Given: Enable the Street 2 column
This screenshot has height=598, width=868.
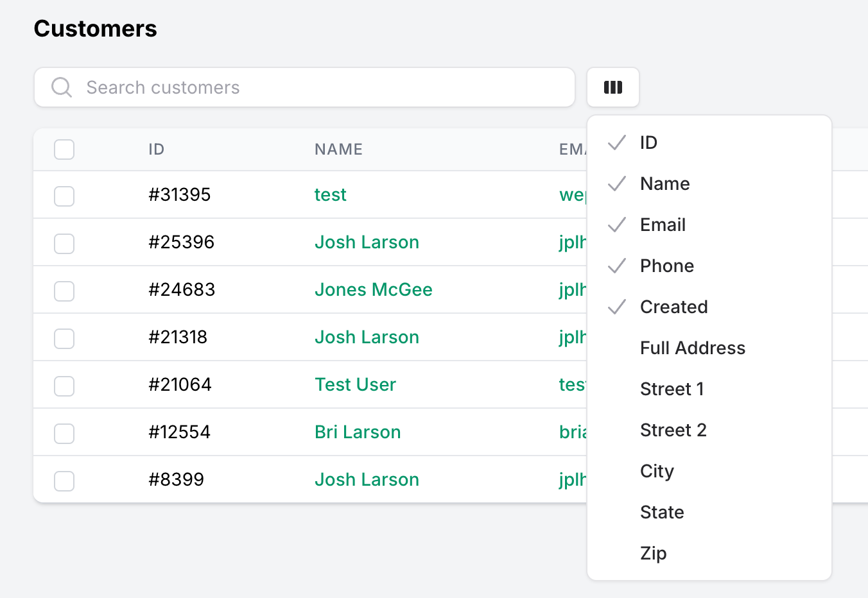Looking at the screenshot, I should pyautogui.click(x=709, y=430).
